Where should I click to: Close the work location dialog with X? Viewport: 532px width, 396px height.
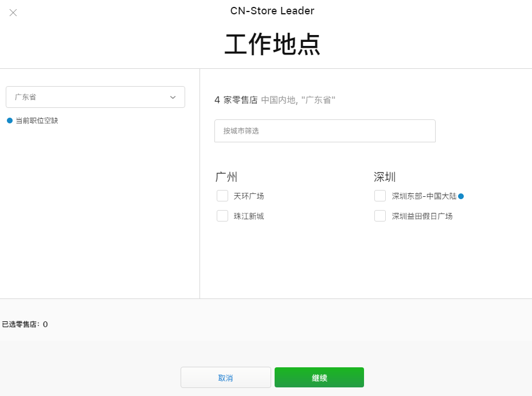coord(13,13)
